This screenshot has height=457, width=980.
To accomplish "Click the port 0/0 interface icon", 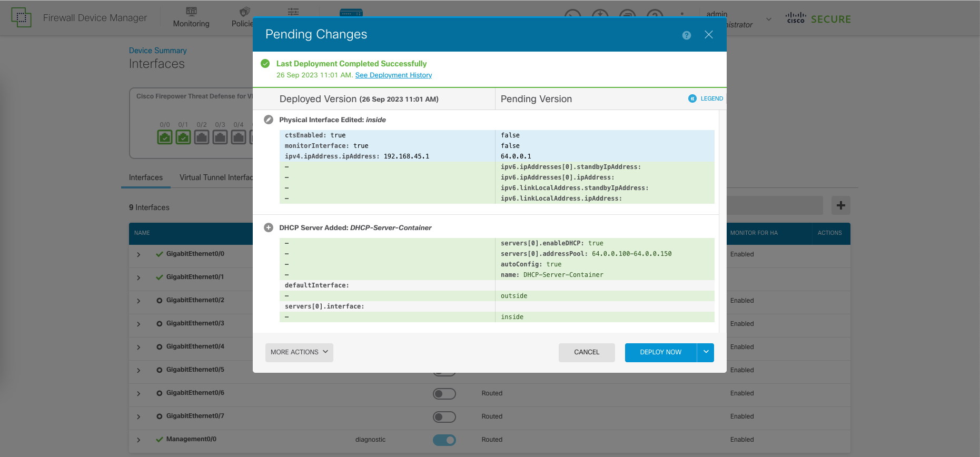I will point(165,137).
